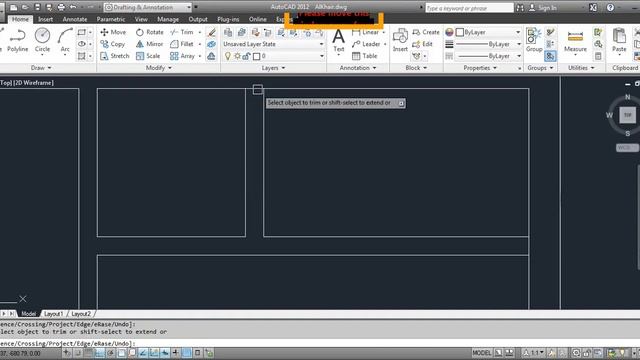Screen dimensions: 640x360
Task: Click the command line input area
Action: (320, 343)
